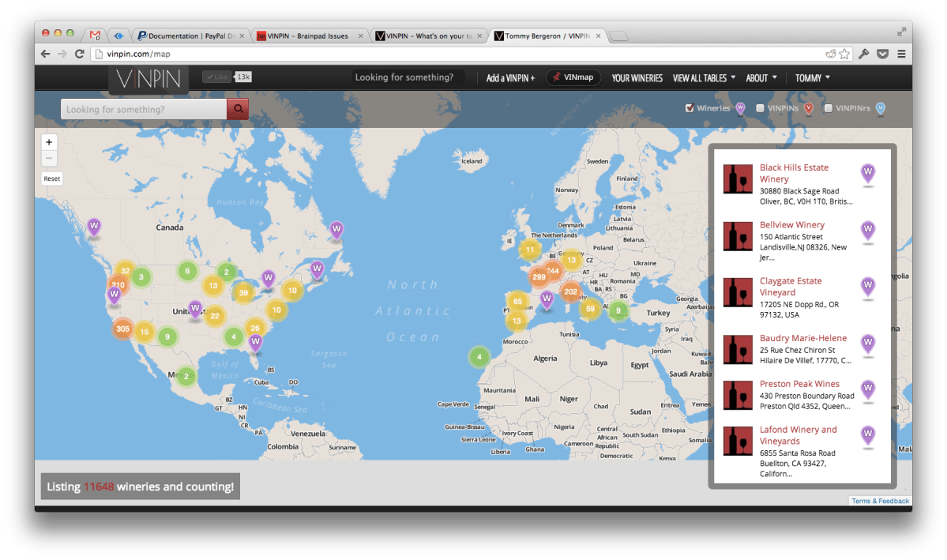Bookmark the page with the star icon
The width and height of the screenshot is (947, 560).
click(844, 54)
